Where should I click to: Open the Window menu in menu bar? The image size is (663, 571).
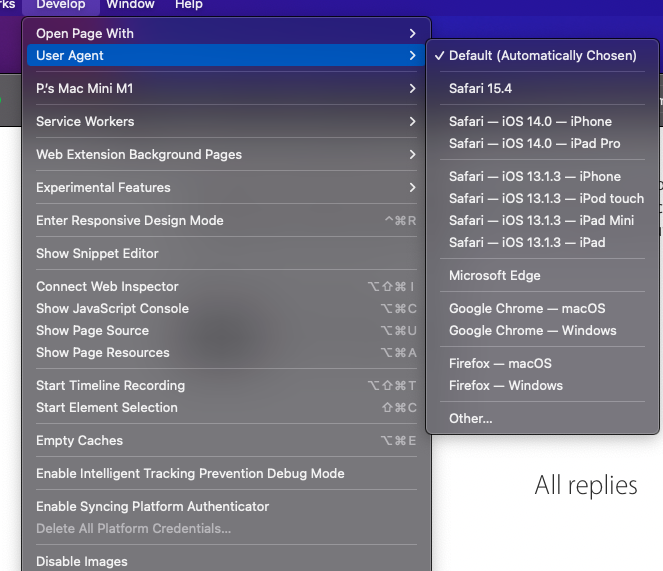(131, 5)
